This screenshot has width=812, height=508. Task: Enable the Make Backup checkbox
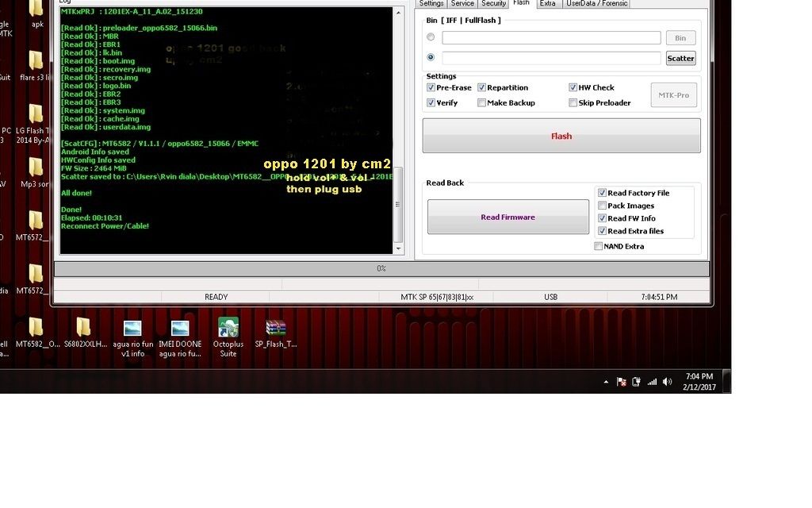click(x=482, y=103)
